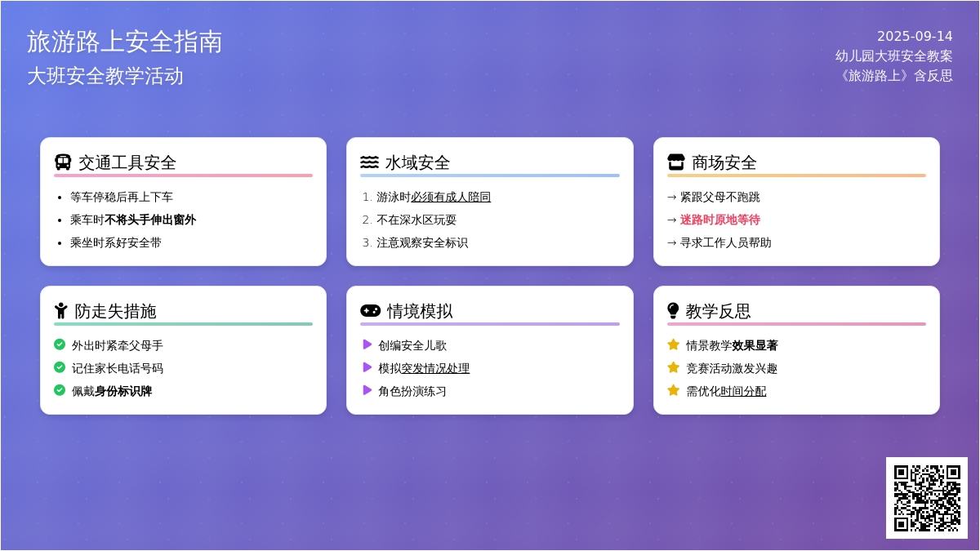Click the child figure icon beside 防走失措施

tap(61, 311)
